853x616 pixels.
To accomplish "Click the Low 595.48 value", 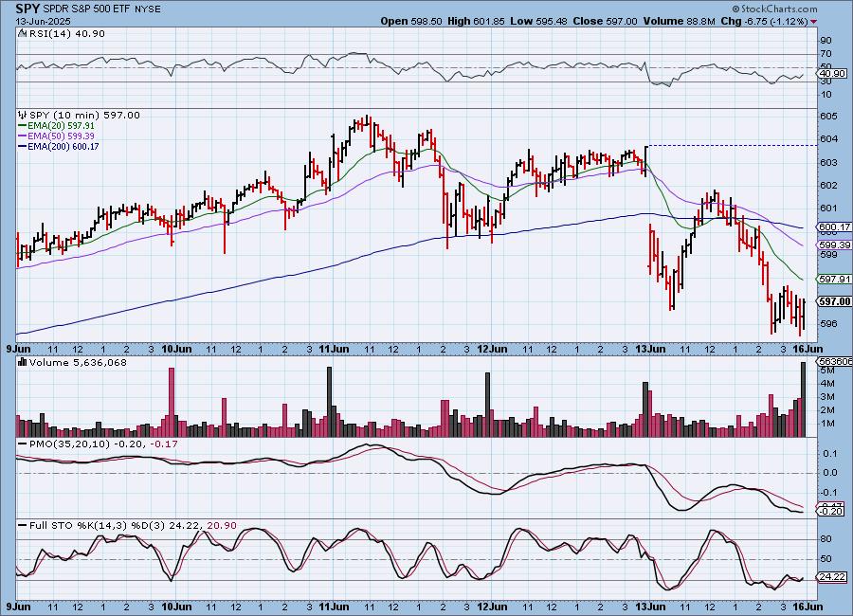I will click(x=538, y=21).
